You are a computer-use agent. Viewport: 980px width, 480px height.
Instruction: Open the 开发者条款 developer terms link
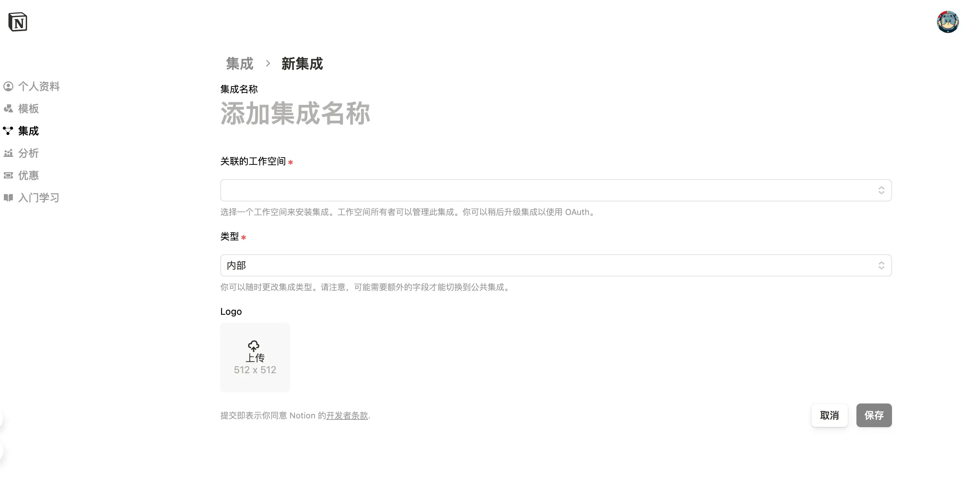pos(347,415)
